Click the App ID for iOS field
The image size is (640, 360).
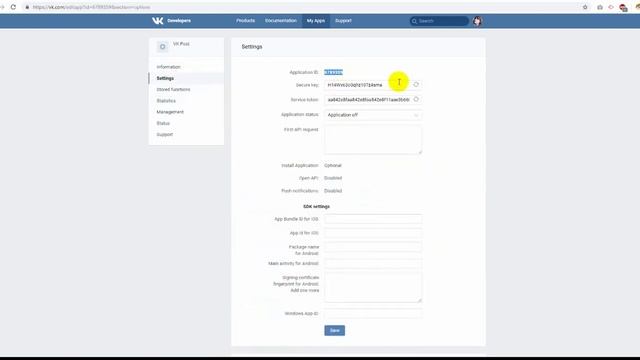[373, 233]
